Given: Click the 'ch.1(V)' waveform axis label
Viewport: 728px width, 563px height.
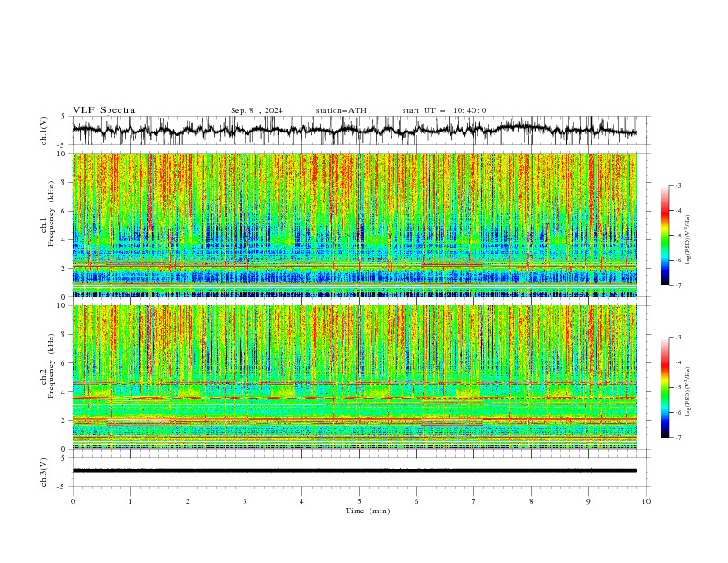Looking at the screenshot, I should (x=44, y=131).
